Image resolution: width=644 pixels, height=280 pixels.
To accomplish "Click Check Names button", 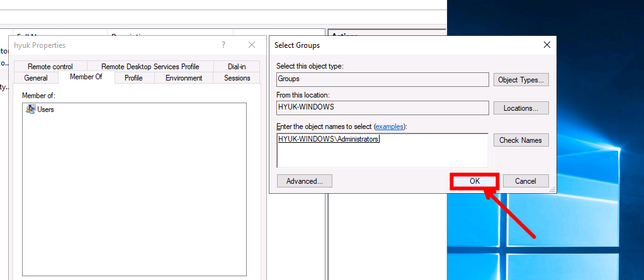I will (x=521, y=140).
